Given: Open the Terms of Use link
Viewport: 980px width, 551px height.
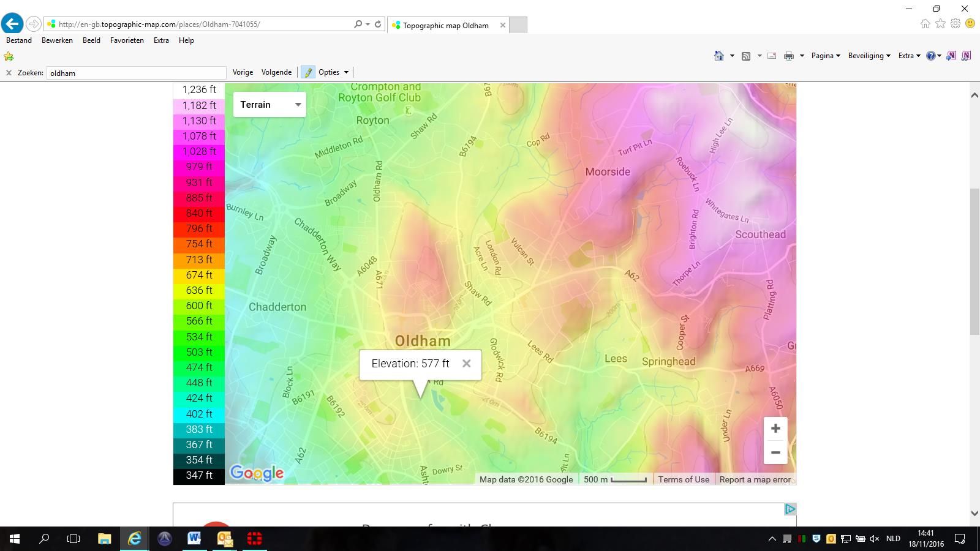Looking at the screenshot, I should pos(684,479).
